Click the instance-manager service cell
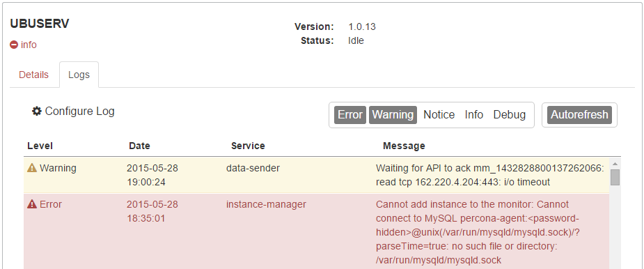The image size is (644, 269). (x=266, y=204)
